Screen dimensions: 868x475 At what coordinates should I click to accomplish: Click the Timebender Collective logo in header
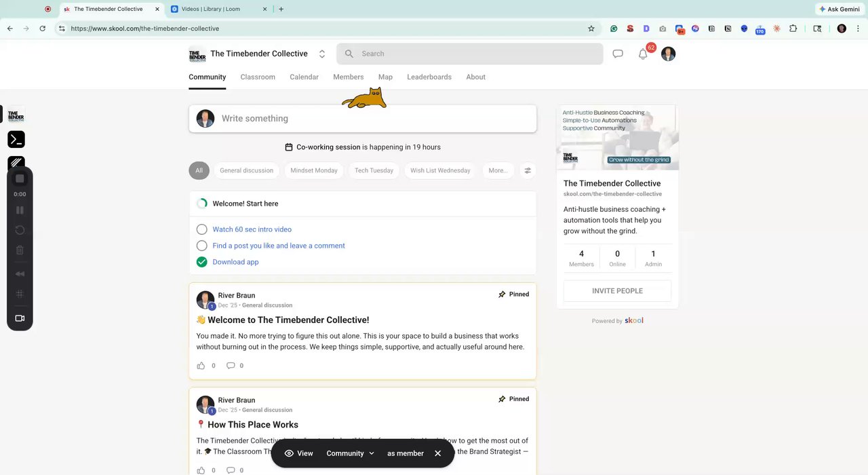tap(197, 54)
